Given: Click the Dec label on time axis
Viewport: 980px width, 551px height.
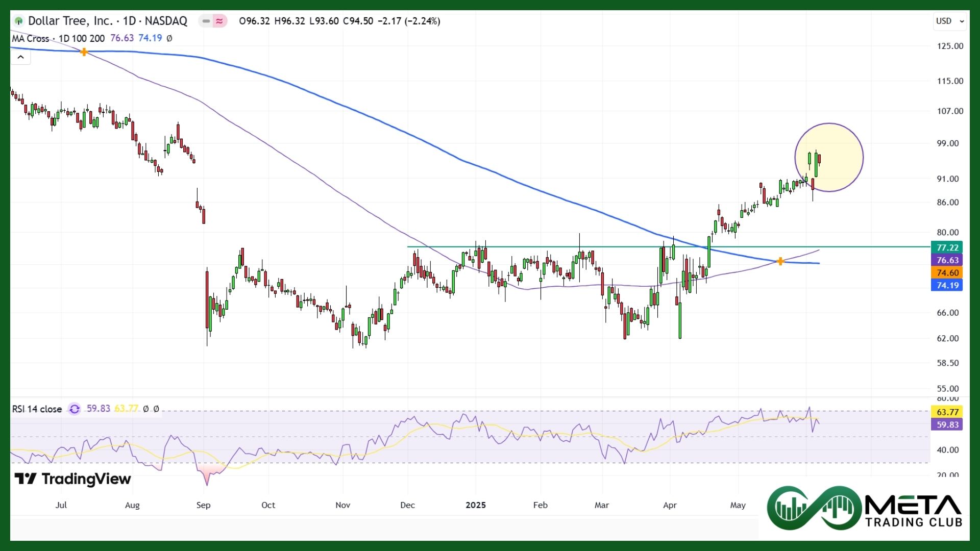Looking at the screenshot, I should [407, 505].
